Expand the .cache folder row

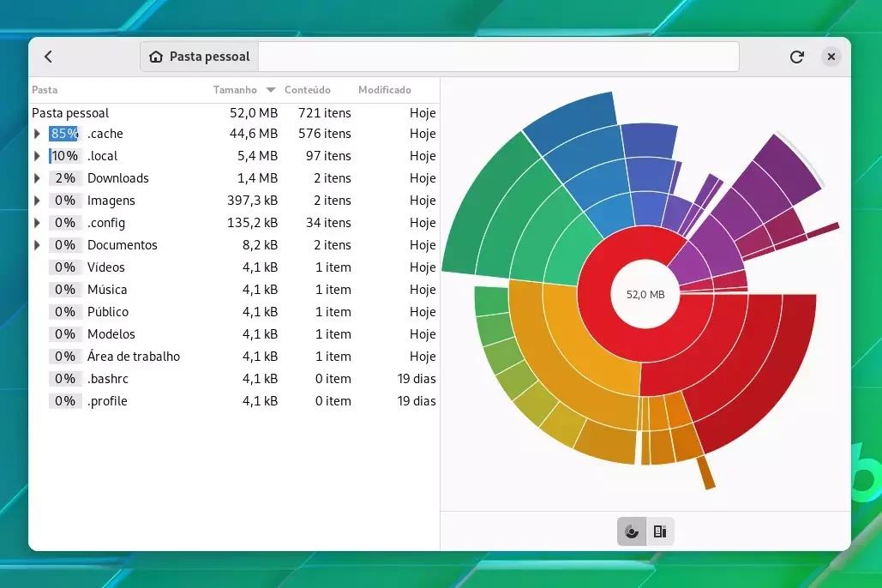[x=37, y=134]
